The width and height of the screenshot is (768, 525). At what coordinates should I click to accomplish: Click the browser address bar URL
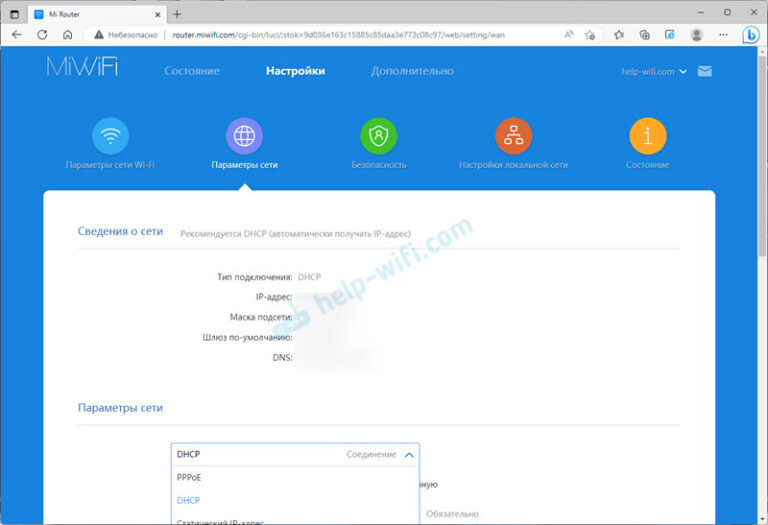[x=338, y=35]
